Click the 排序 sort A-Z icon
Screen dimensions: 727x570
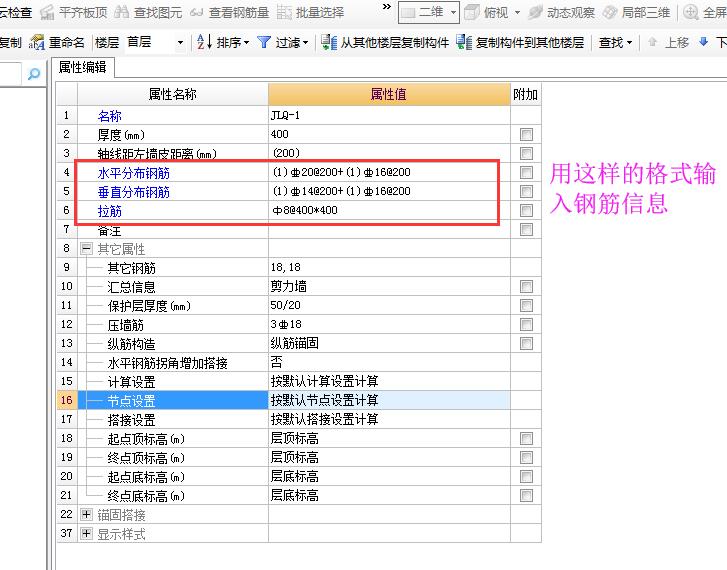tap(204, 43)
